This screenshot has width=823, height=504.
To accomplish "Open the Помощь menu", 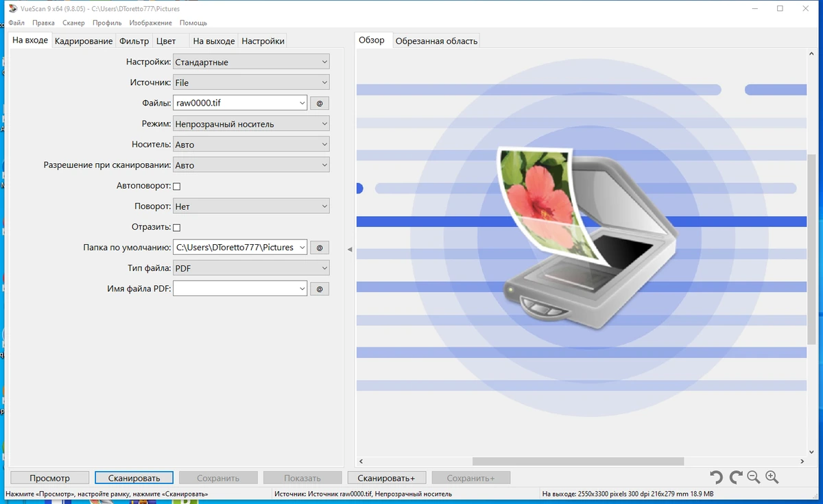I will pyautogui.click(x=193, y=23).
